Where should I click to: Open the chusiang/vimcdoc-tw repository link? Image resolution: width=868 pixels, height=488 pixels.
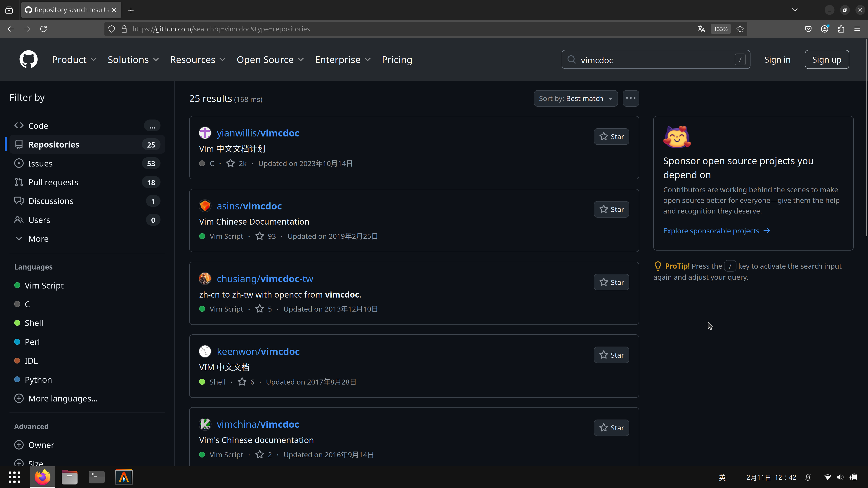point(265,279)
